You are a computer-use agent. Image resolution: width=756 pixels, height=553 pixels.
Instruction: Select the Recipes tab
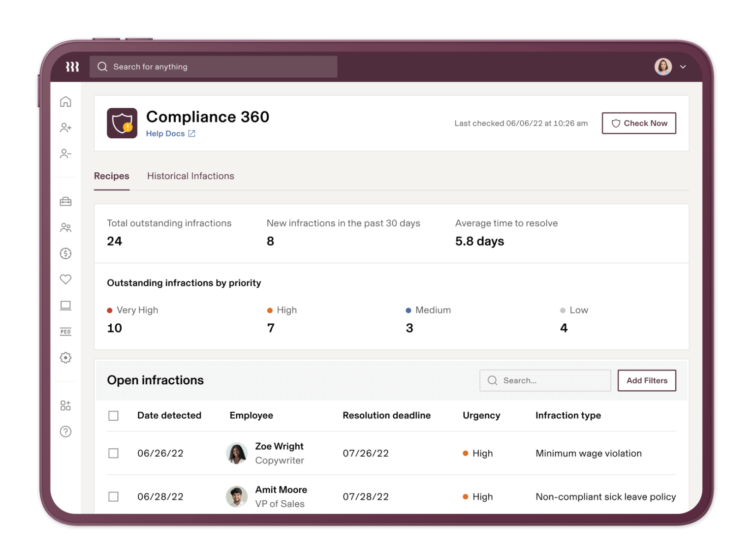(111, 176)
